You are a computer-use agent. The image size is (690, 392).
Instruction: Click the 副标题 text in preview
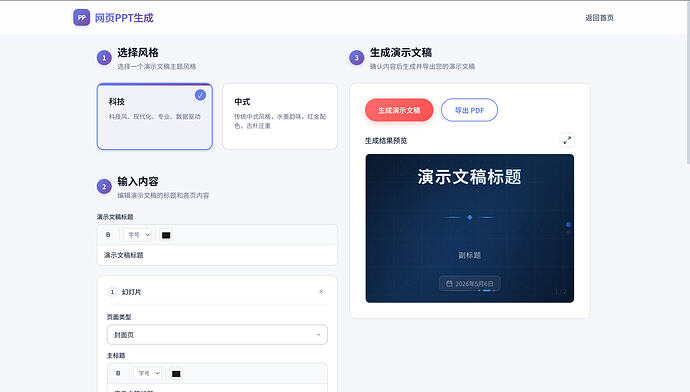tap(470, 255)
